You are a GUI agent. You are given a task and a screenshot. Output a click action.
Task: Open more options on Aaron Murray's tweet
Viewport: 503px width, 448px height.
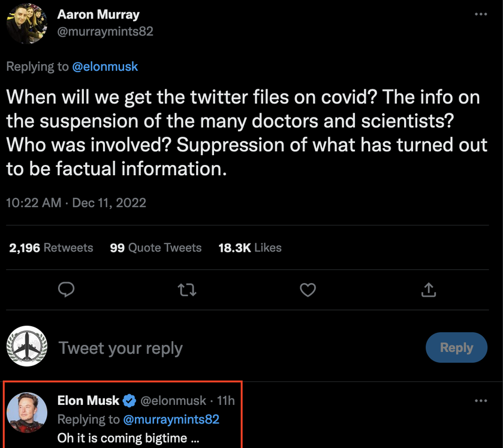[481, 14]
